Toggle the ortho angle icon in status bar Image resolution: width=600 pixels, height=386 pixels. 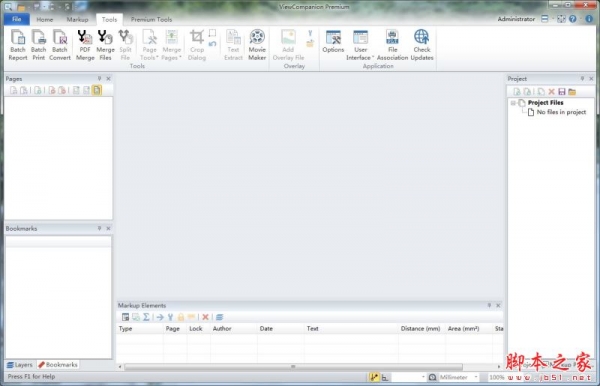tap(385, 377)
